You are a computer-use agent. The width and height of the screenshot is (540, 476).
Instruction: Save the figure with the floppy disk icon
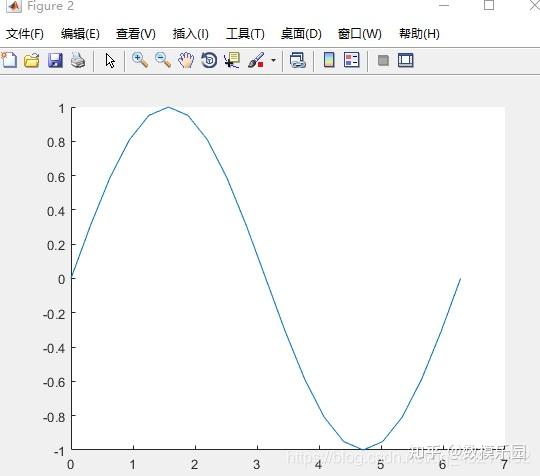[55, 61]
